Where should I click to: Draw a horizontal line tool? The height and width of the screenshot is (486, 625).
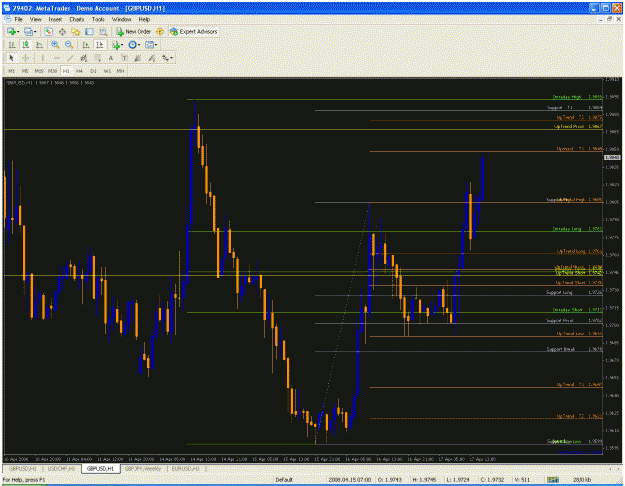point(56,58)
